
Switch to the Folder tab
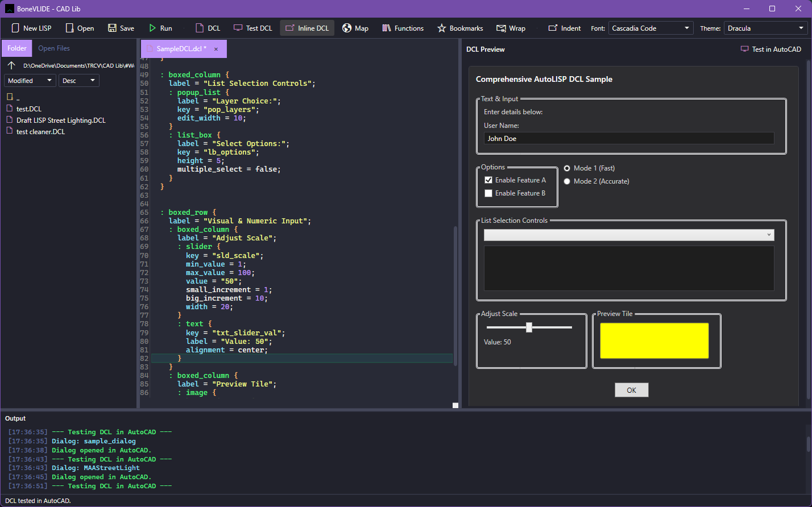[x=17, y=48]
